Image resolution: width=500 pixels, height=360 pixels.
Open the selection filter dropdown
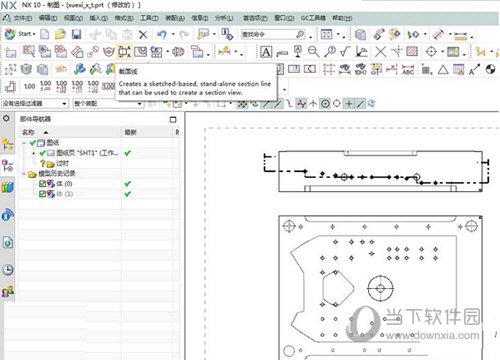point(35,104)
